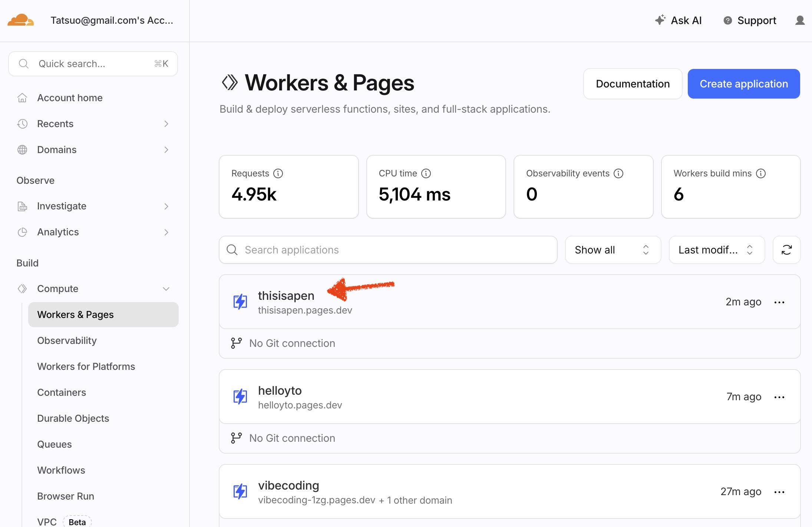Click the Git branch icon under thisisapen
812x527 pixels.
pyautogui.click(x=236, y=343)
